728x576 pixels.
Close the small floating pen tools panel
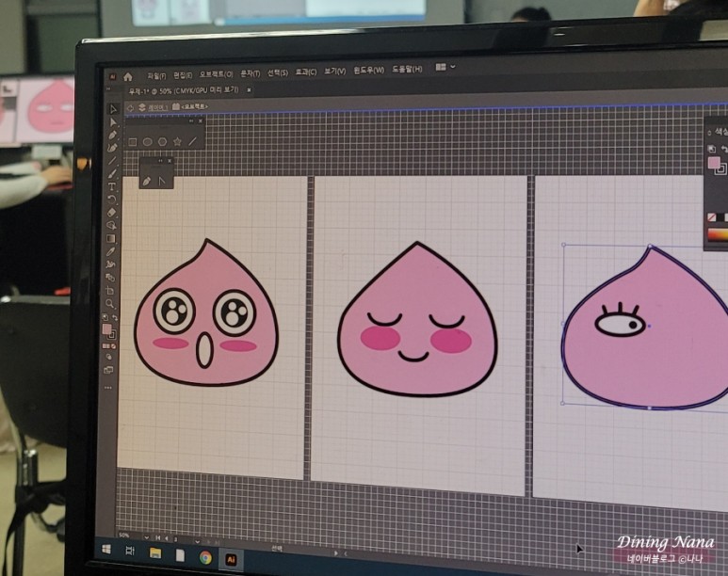(170, 161)
